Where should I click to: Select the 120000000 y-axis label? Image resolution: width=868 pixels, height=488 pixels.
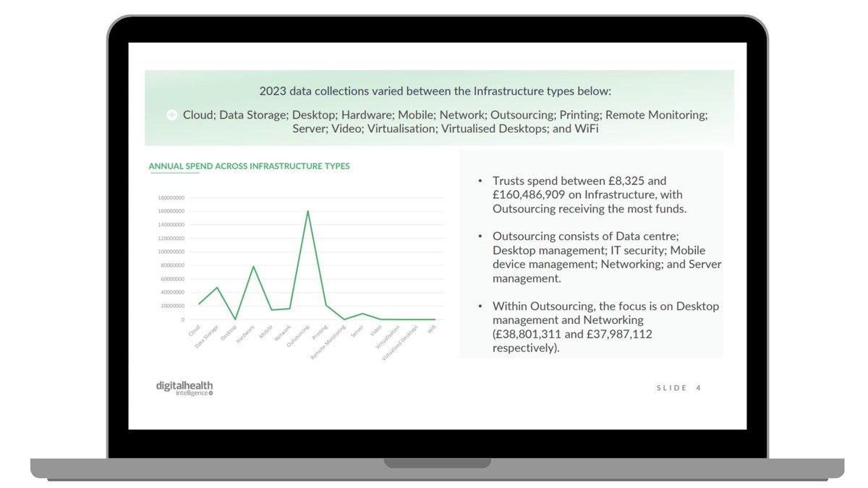pyautogui.click(x=171, y=238)
